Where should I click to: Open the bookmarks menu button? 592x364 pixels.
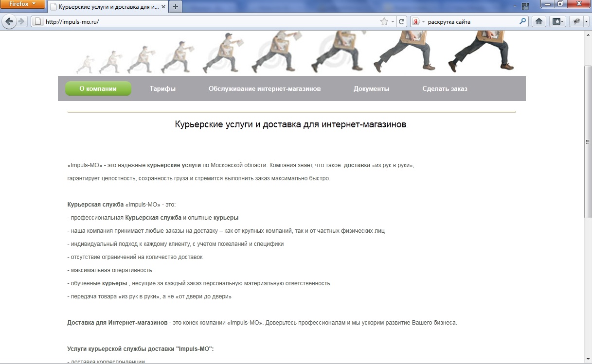[557, 21]
